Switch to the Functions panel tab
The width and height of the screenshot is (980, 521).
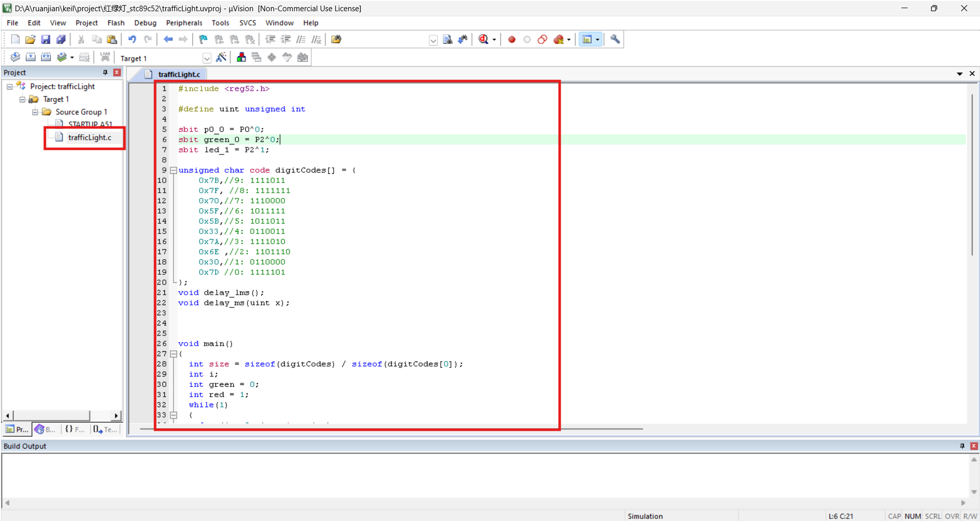tap(74, 429)
